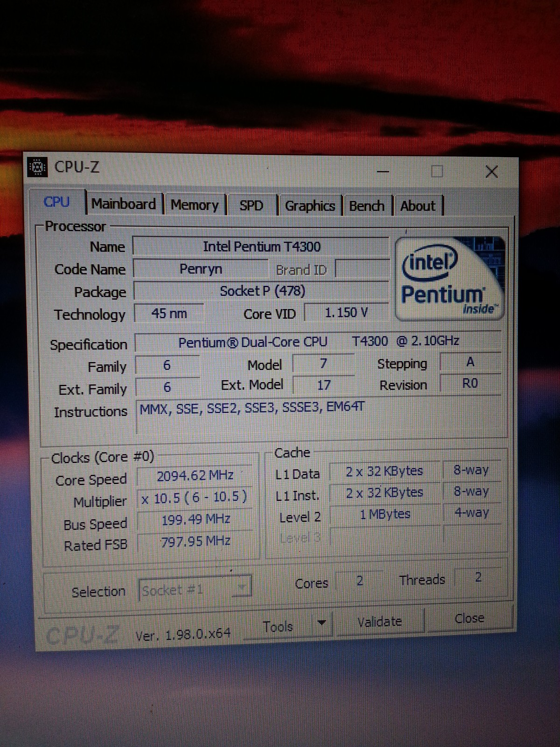Click the Code Name value Penryn
This screenshot has width=560, height=747.
pyautogui.click(x=201, y=269)
